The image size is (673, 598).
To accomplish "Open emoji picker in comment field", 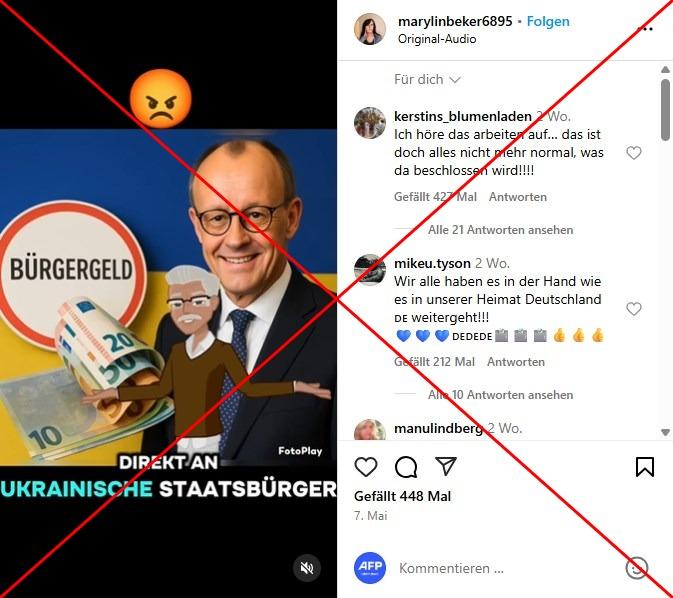I will pos(637,568).
